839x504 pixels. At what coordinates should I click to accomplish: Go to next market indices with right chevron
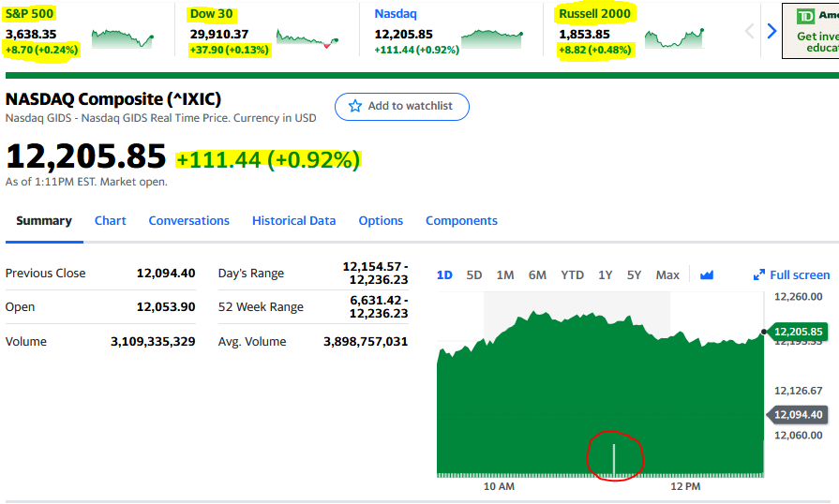pyautogui.click(x=772, y=31)
